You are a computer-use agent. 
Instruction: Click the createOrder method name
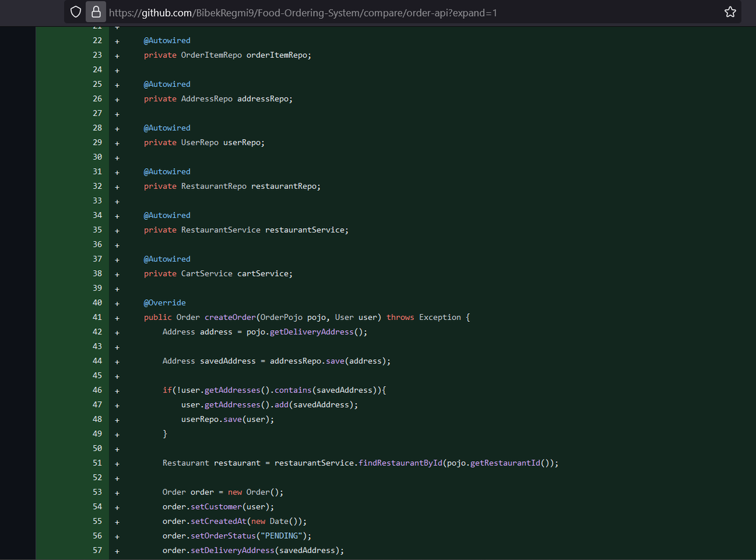(x=230, y=317)
